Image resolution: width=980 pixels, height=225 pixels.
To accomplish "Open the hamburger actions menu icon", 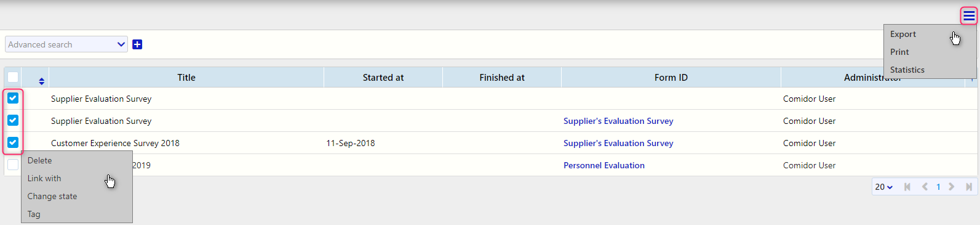I will 969,16.
